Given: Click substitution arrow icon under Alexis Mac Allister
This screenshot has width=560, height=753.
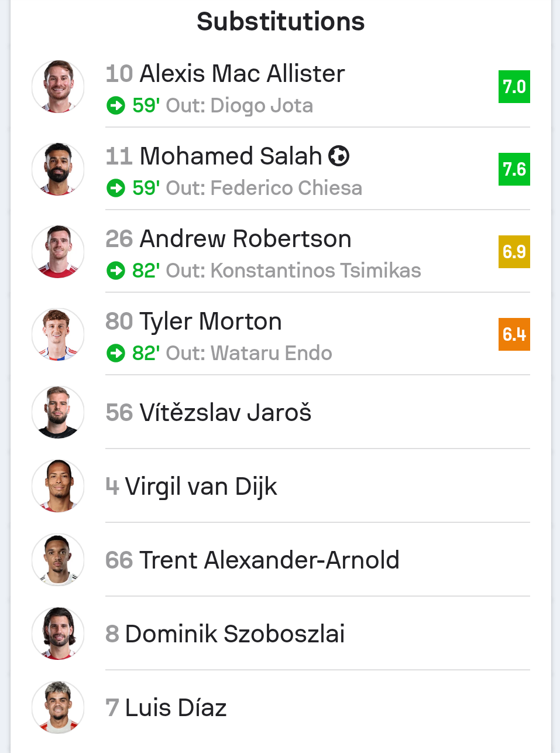Looking at the screenshot, I should point(116,106).
